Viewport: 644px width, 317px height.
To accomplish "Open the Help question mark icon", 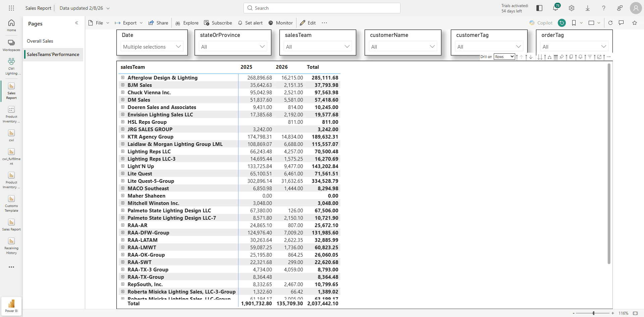I will (x=604, y=8).
